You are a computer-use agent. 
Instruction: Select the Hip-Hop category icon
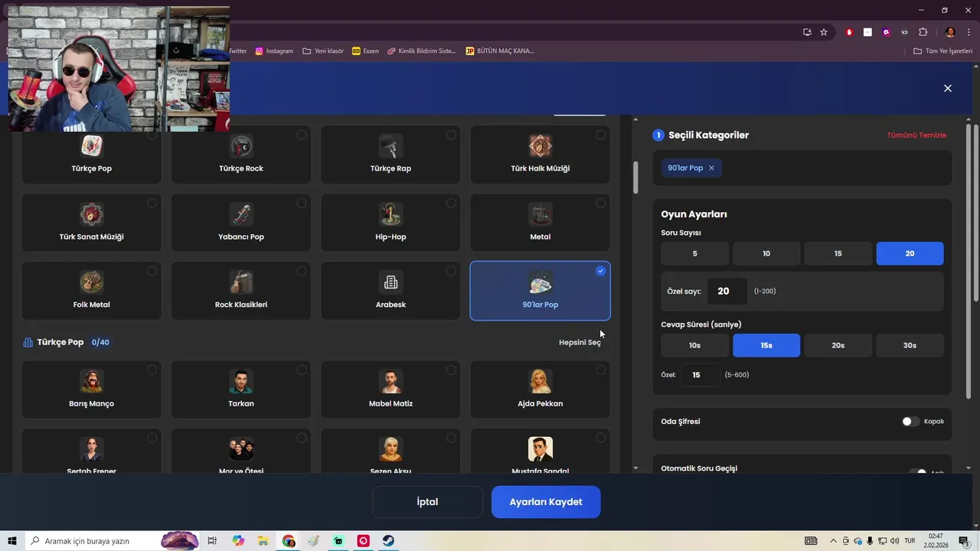click(390, 214)
